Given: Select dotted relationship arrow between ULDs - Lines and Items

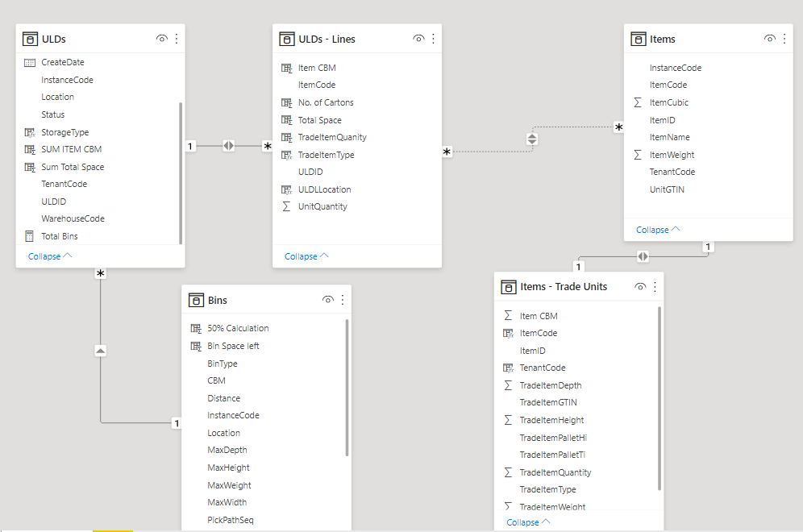Looking at the screenshot, I should [532, 139].
